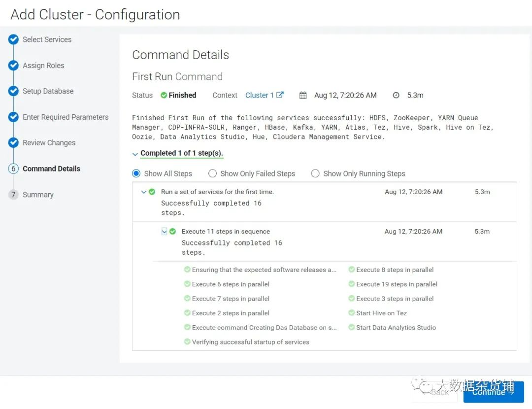Click check icon for Creating Das Database command
Screen dimensions: 532x409
click(x=187, y=327)
